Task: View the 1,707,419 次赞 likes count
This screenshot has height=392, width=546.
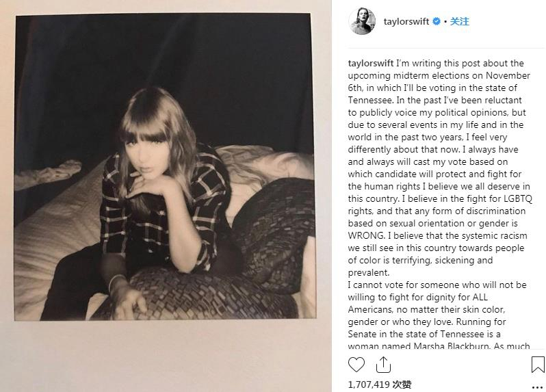Action: 380,385
